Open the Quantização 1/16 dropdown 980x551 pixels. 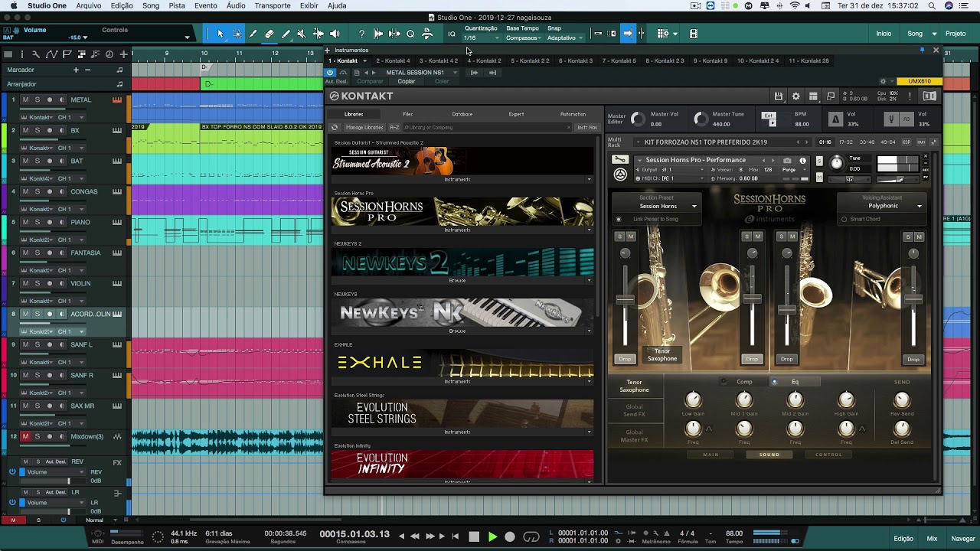(482, 37)
